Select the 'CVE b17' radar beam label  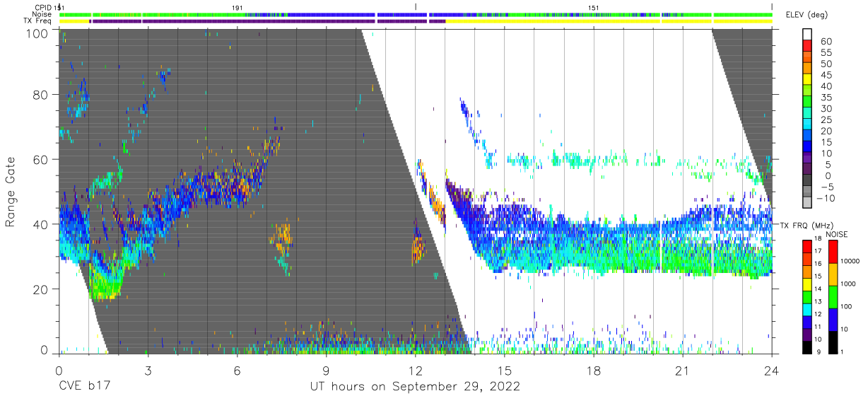point(85,387)
